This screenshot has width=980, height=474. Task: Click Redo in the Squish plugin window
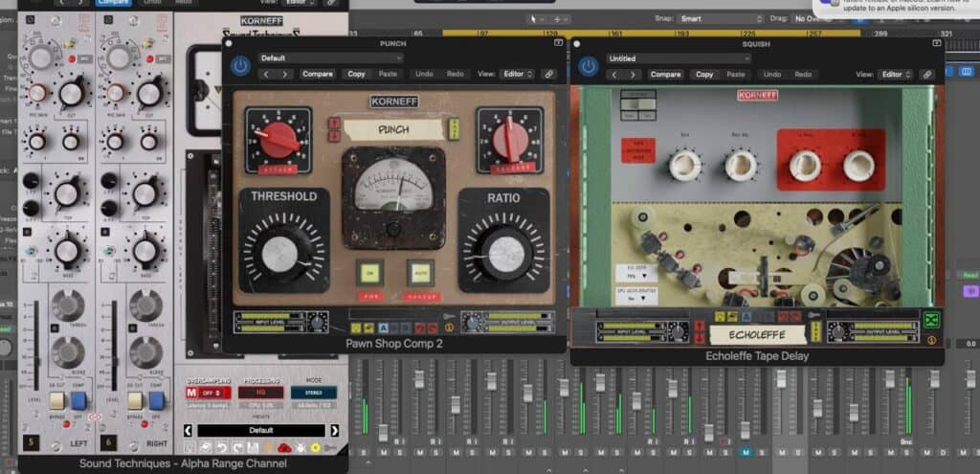803,75
